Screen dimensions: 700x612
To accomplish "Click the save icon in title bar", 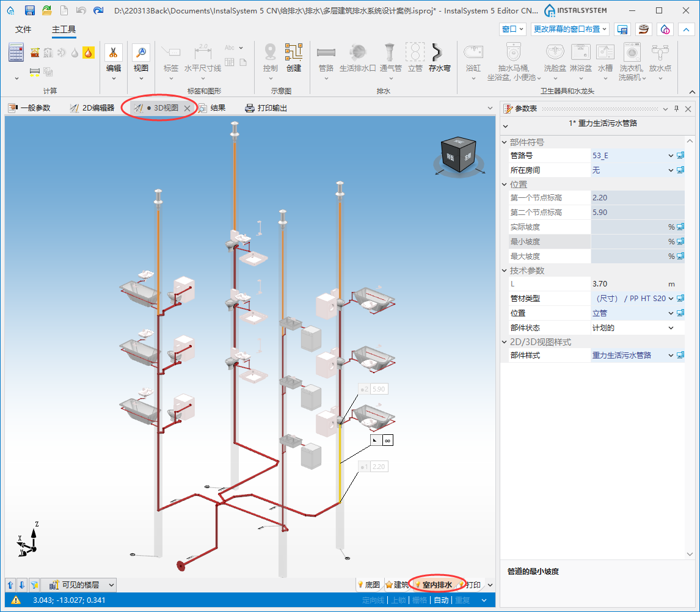I will pyautogui.click(x=29, y=10).
